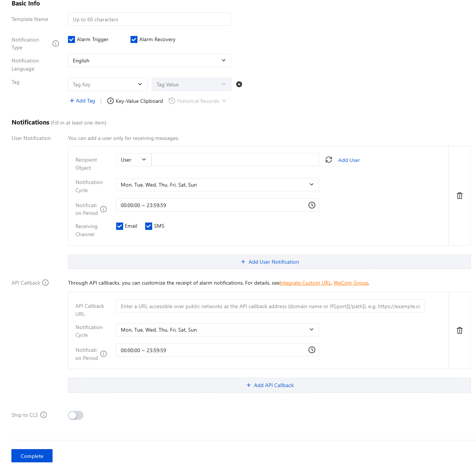Delete the user notification entry via trash icon
The image size is (476, 466).
tap(459, 196)
